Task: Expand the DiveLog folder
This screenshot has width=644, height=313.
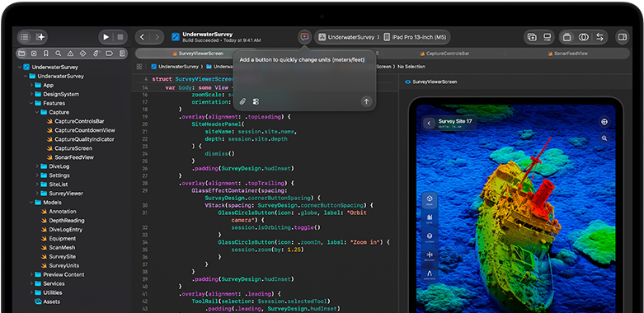Action: 37,166
